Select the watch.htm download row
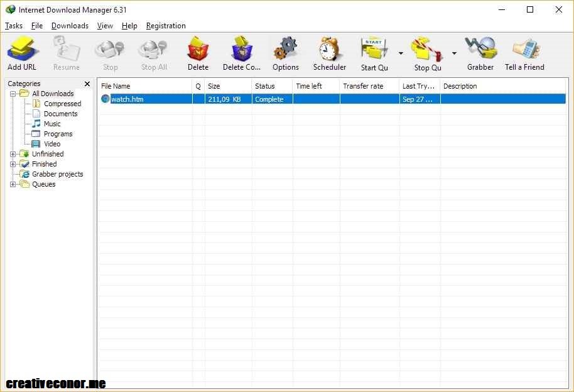 [x=333, y=99]
